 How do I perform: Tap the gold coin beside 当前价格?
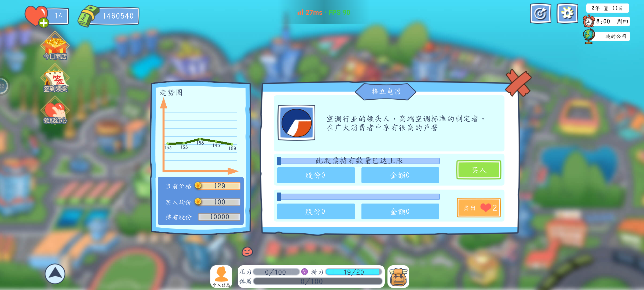pyautogui.click(x=198, y=185)
